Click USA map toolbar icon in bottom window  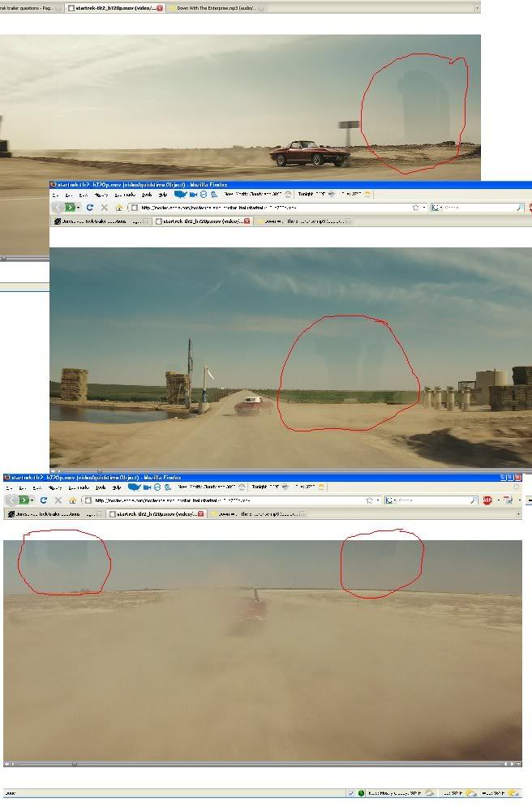click(135, 487)
